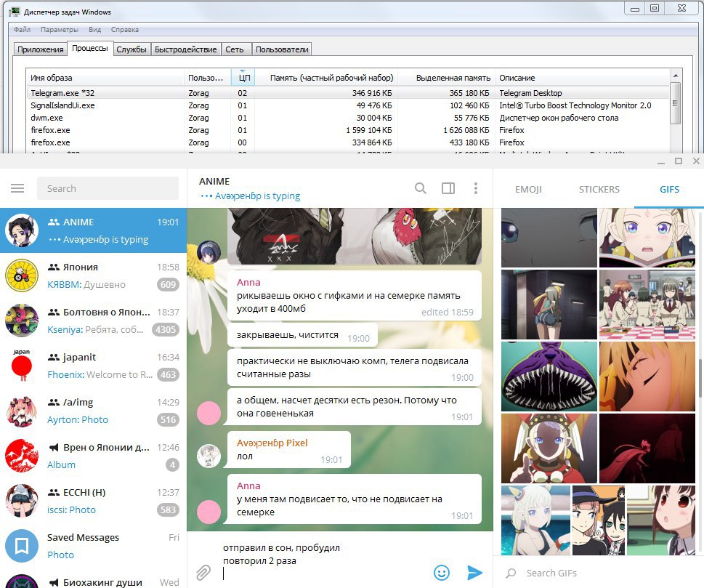Sort by Описание column header
Screen dimensions: 704x588
583,78
